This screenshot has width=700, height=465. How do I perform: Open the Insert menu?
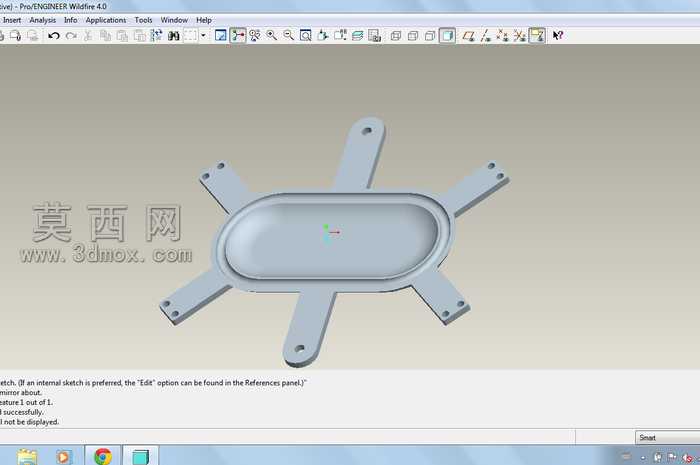pos(12,20)
